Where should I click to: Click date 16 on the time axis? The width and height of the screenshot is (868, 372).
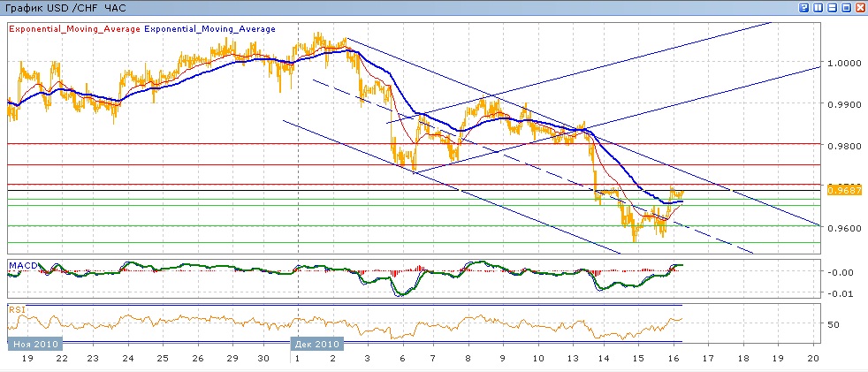[x=674, y=360]
